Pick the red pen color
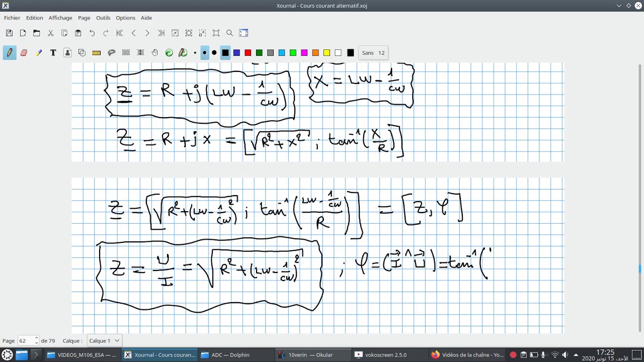 248,53
